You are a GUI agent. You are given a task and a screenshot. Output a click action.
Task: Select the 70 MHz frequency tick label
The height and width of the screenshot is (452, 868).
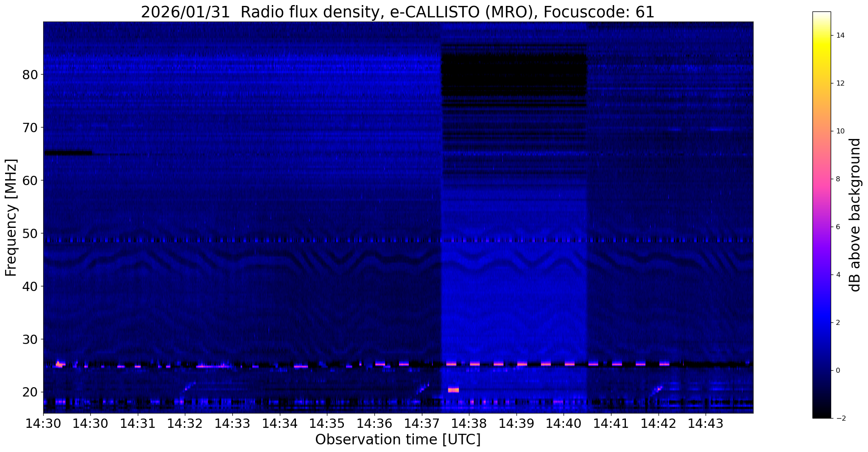(30, 128)
